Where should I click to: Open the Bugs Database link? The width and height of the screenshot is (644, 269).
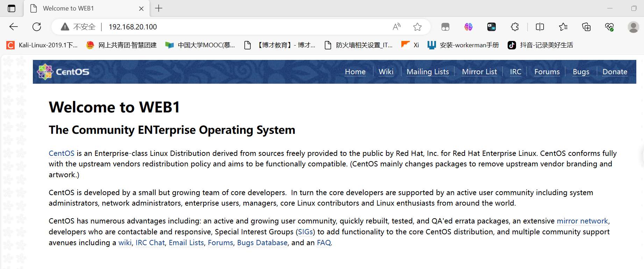[262, 243]
